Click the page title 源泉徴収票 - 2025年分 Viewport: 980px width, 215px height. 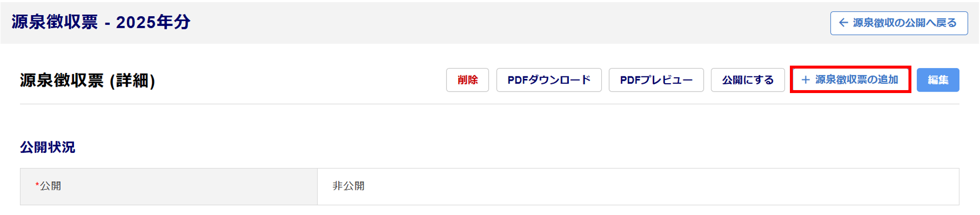[100, 22]
